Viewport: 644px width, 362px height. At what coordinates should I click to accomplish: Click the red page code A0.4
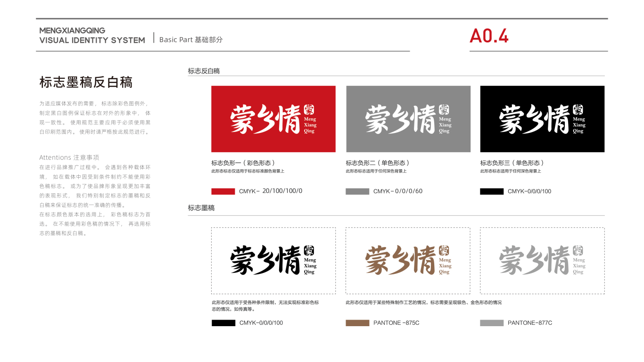pos(489,36)
